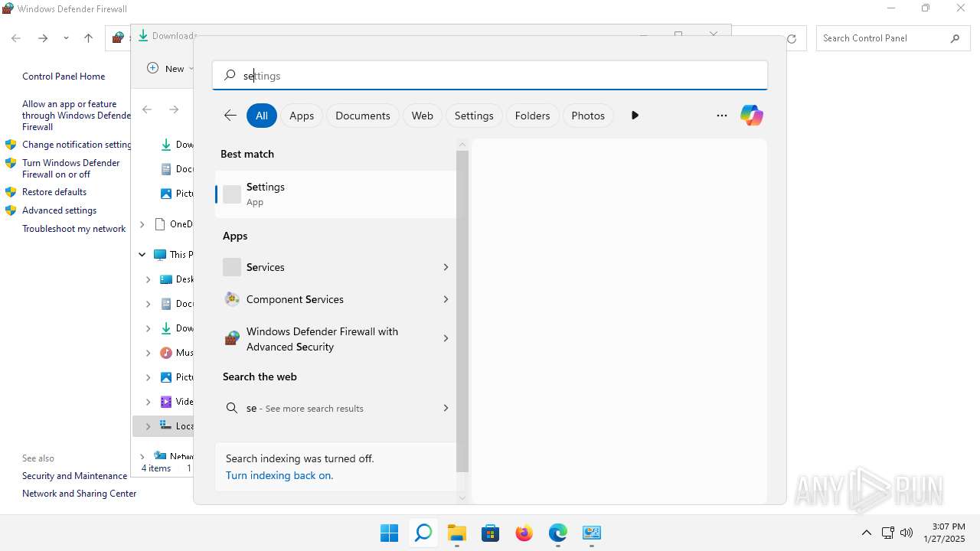Viewport: 980px width, 551px height.
Task: Click the network icon in system tray
Action: (x=887, y=533)
